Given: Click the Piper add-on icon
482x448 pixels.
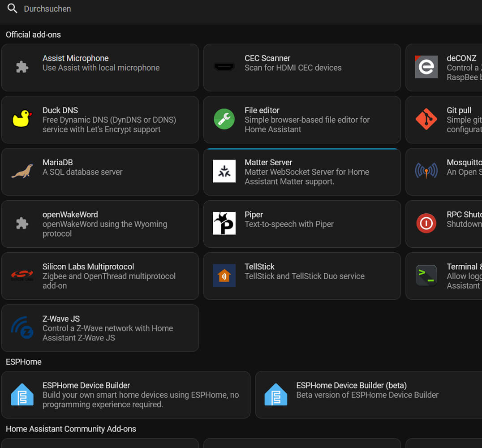Looking at the screenshot, I should pos(224,224).
